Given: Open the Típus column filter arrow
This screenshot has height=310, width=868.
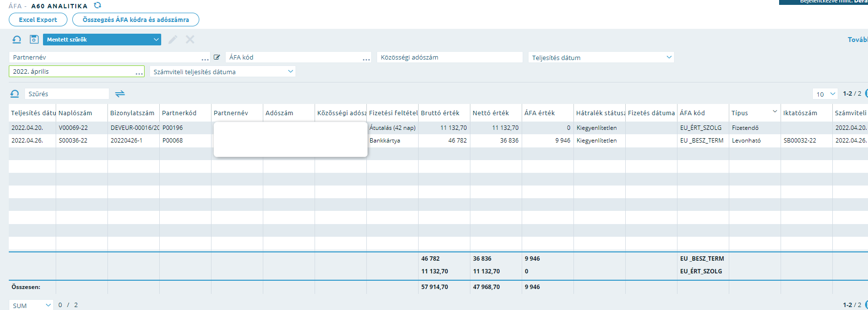Looking at the screenshot, I should pos(775,112).
